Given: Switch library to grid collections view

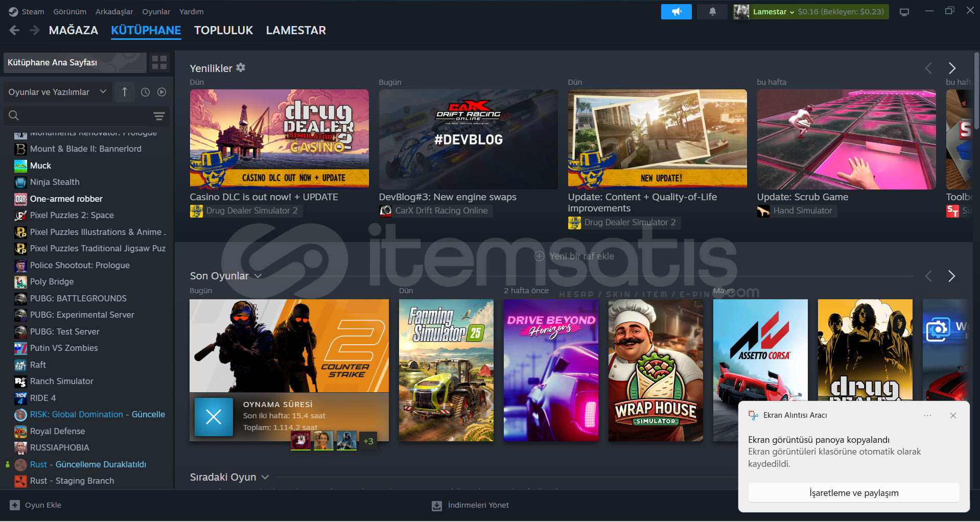Looking at the screenshot, I should pyautogui.click(x=159, y=62).
